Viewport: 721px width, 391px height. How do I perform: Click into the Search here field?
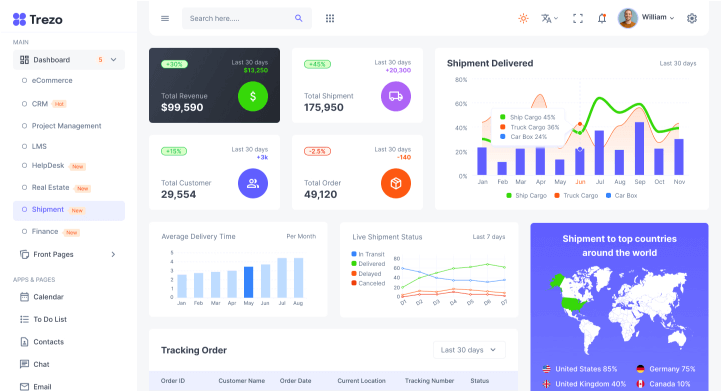[247, 18]
